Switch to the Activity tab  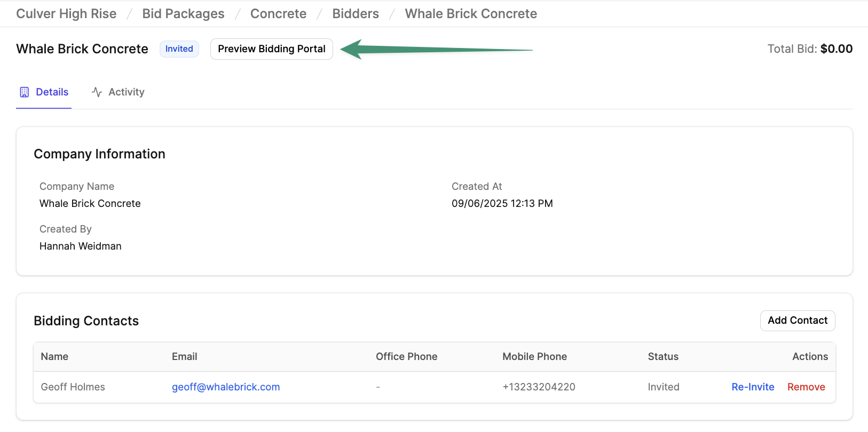(118, 92)
